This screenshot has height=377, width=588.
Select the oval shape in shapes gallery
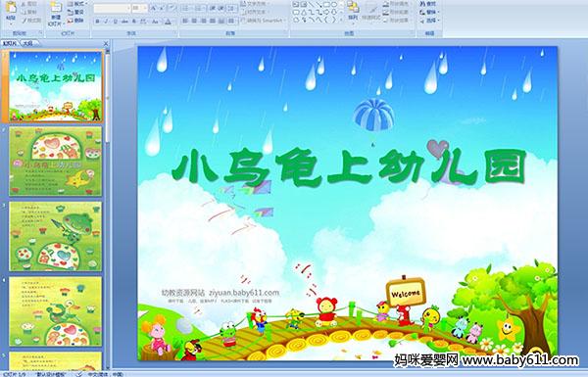coord(334,4)
